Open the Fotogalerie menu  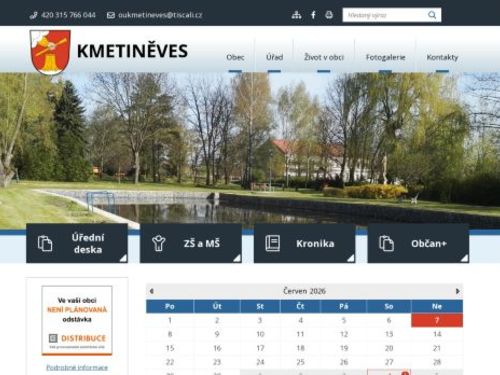pos(385,57)
